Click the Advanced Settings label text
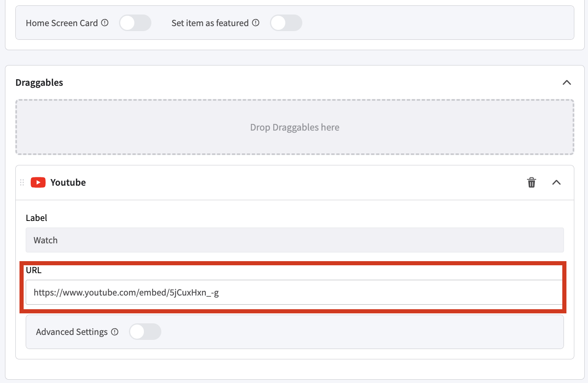Viewport: 588px width, 383px height. click(72, 332)
